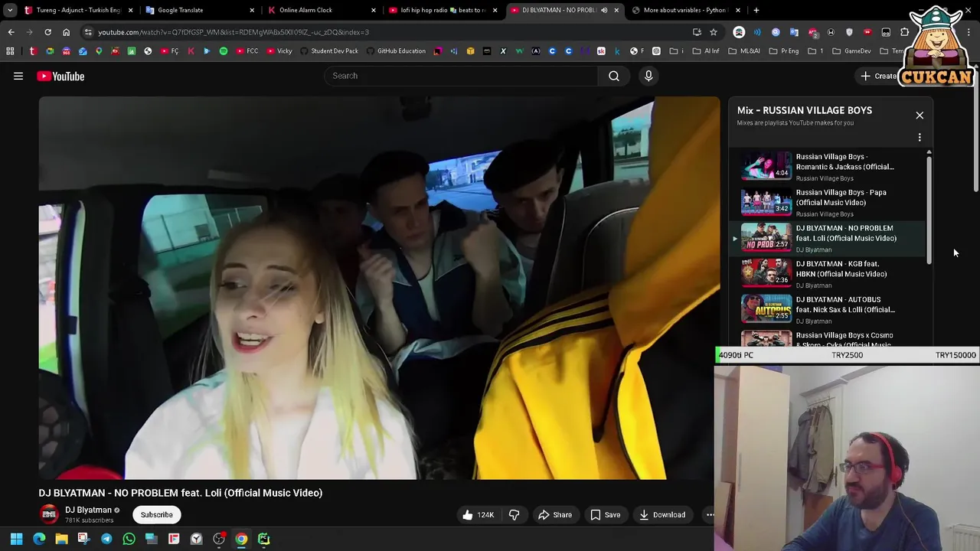Share the video
This screenshot has width=980, height=551.
(x=555, y=515)
